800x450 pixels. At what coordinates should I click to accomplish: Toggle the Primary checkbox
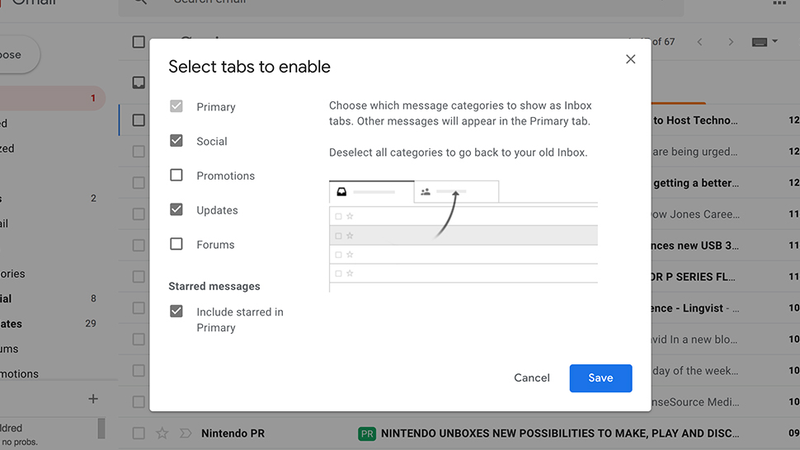pyautogui.click(x=176, y=106)
